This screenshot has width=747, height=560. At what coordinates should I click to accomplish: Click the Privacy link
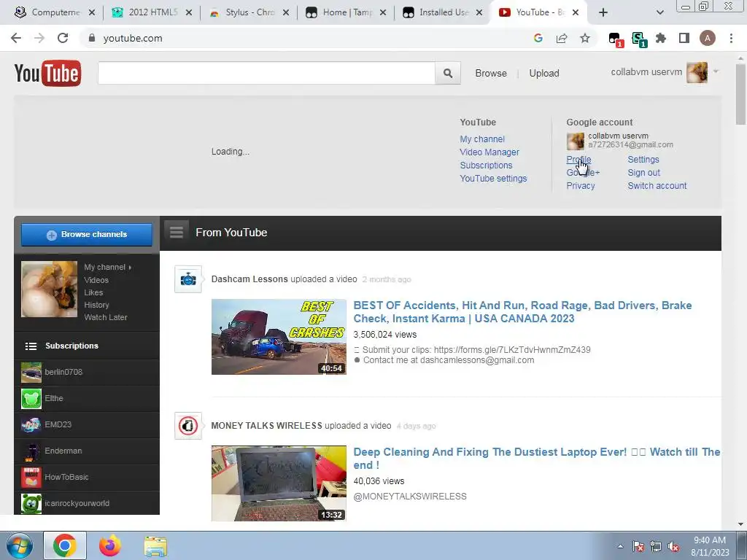[580, 186]
